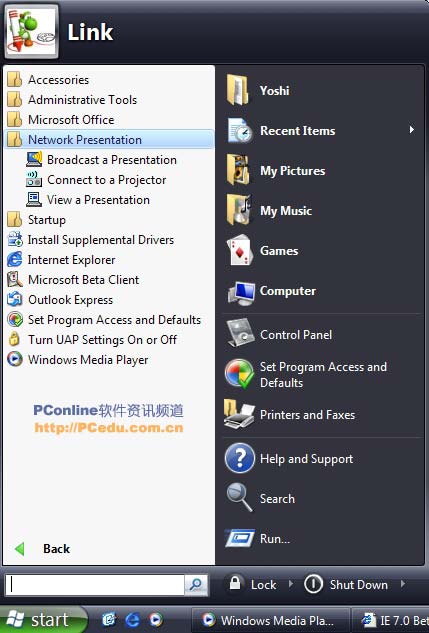
Task: Click the Printers and Faxes printer icon
Action: pyautogui.click(x=239, y=415)
